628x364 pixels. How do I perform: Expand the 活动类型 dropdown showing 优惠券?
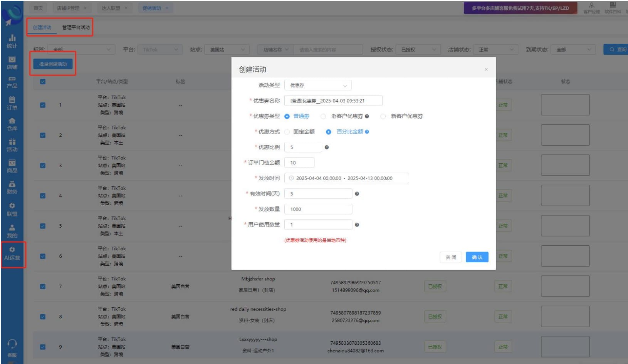pos(317,85)
